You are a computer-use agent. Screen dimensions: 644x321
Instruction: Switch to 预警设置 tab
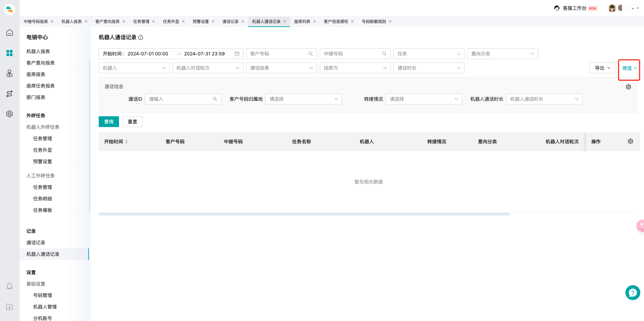click(201, 21)
